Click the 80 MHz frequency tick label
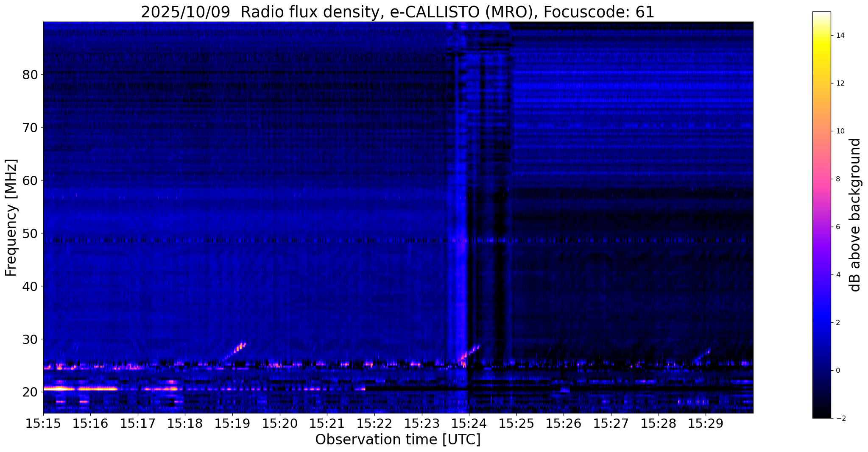Image resolution: width=868 pixels, height=452 pixels. tap(30, 75)
